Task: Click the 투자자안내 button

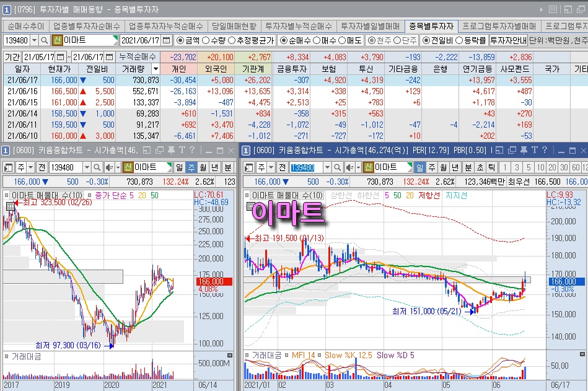Action: pyautogui.click(x=508, y=40)
